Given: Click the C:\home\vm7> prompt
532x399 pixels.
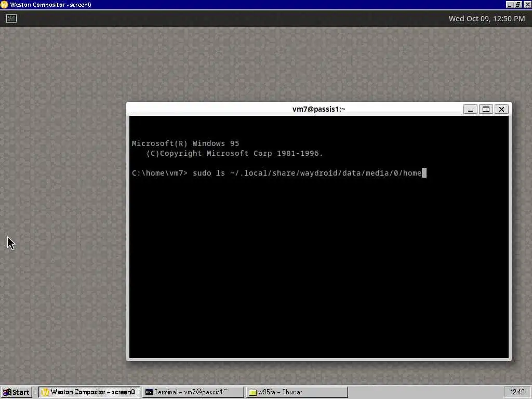Looking at the screenshot, I should point(159,173).
